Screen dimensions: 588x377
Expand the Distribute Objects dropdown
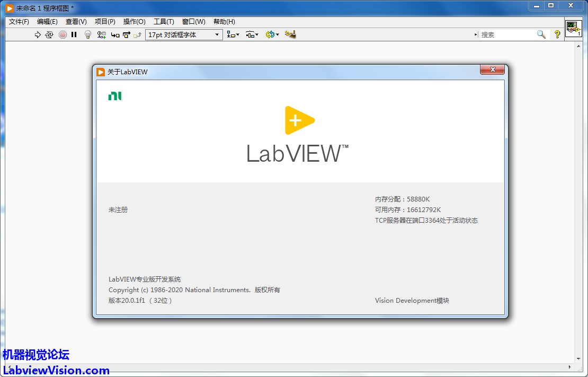(x=252, y=34)
